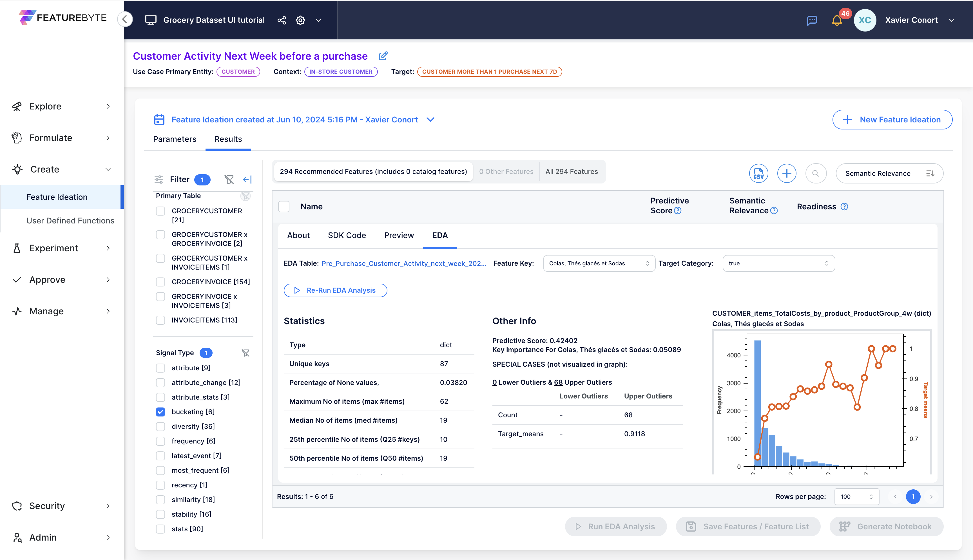Screen dimensions: 973x560
Task: Click the Experiment flask icon
Action: (x=17, y=248)
